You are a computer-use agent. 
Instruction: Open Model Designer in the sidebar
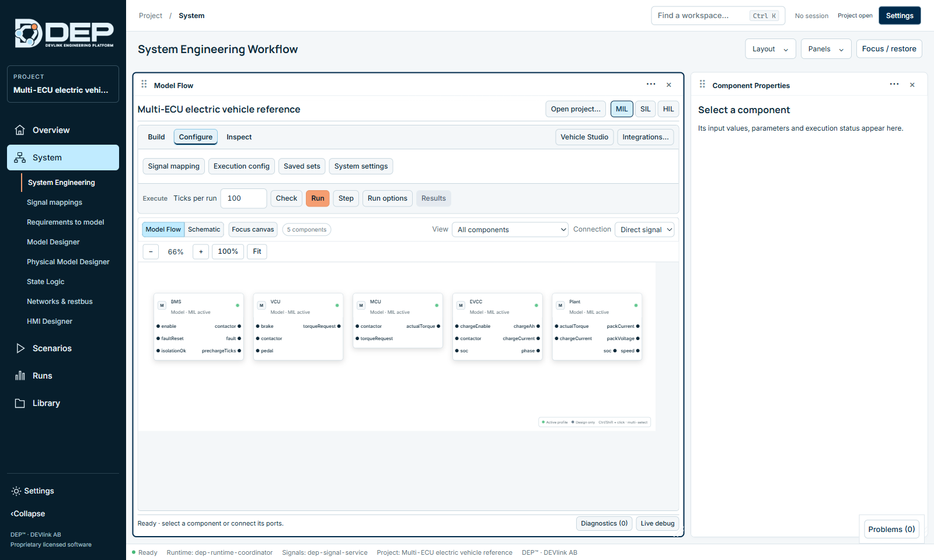point(53,242)
